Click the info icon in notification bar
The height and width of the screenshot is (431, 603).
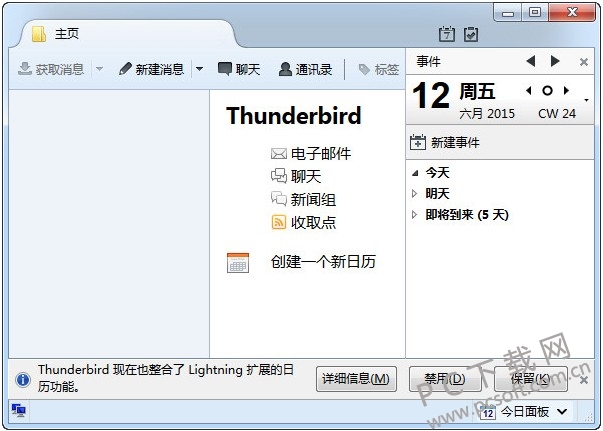coord(23,379)
